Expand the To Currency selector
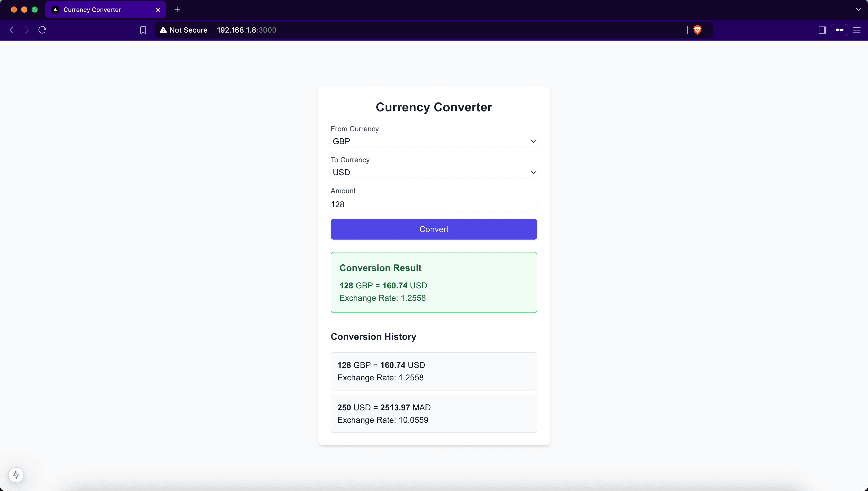Screen dimensions: 868x491 click(434, 172)
